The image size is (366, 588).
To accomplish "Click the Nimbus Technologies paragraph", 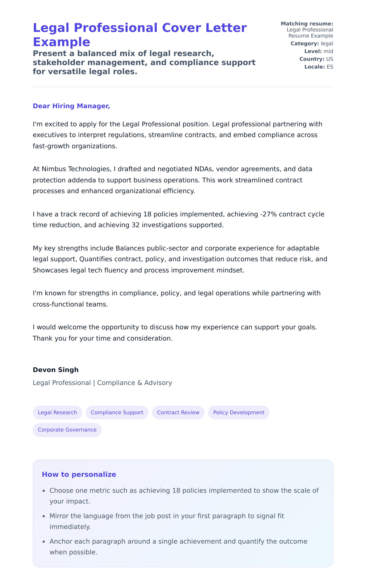I will click(172, 180).
